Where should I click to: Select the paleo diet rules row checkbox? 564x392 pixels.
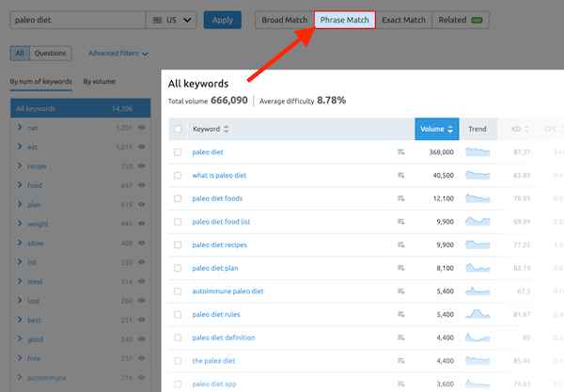(x=178, y=315)
